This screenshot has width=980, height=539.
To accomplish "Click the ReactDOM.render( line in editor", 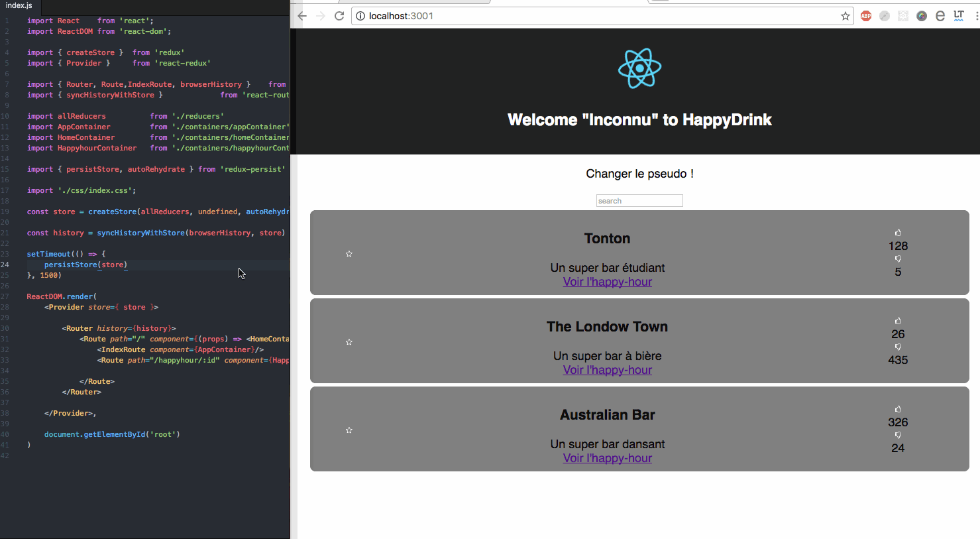I will [62, 296].
